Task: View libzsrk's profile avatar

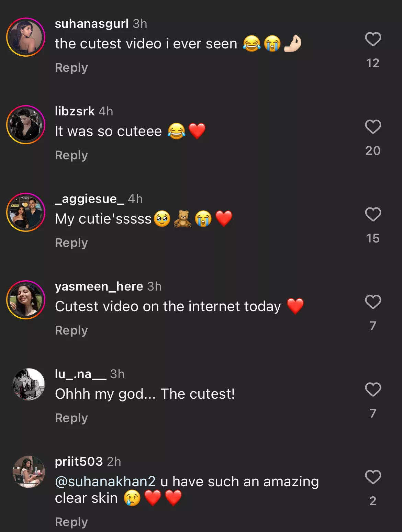Action: [26, 125]
